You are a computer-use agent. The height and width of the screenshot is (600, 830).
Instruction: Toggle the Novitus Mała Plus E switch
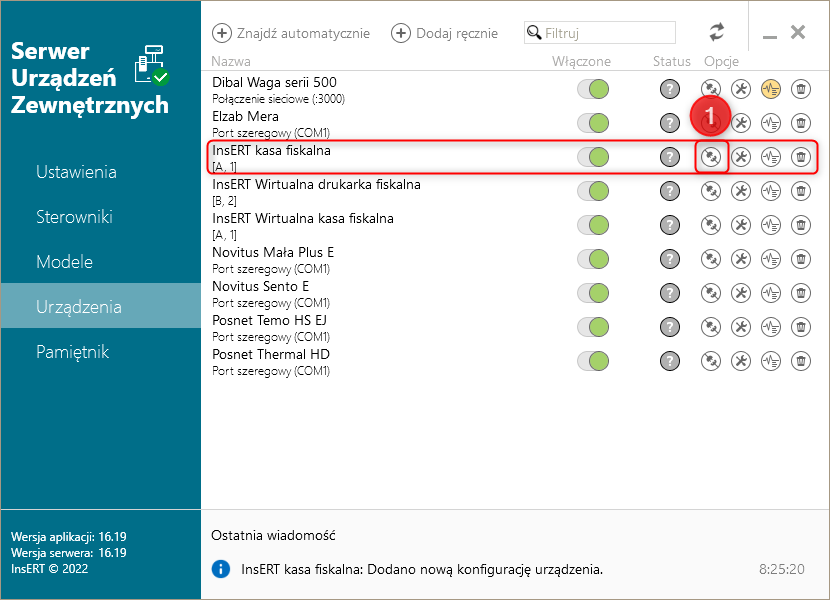(x=593, y=259)
